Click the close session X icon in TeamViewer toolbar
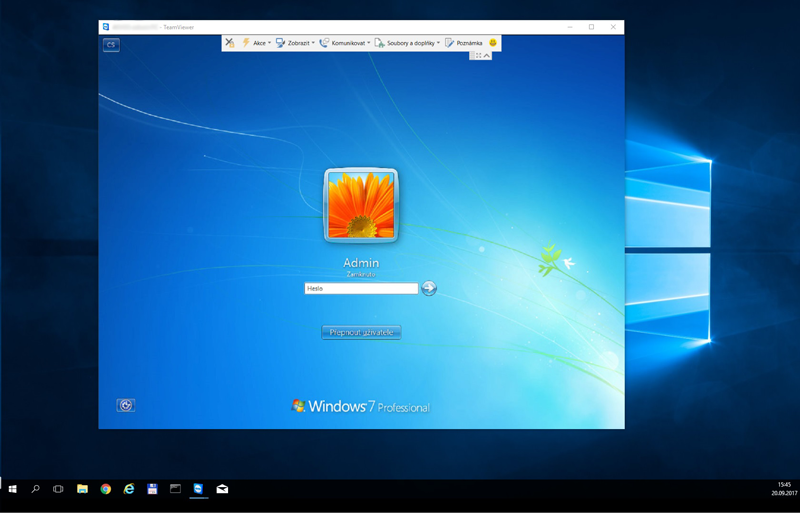The height and width of the screenshot is (513, 800). [229, 43]
